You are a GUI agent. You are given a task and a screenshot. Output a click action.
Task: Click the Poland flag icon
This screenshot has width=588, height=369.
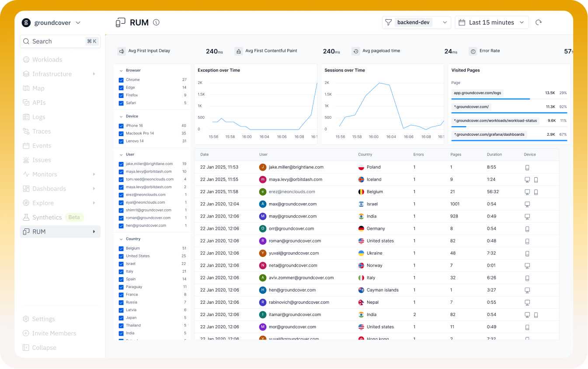coord(361,167)
